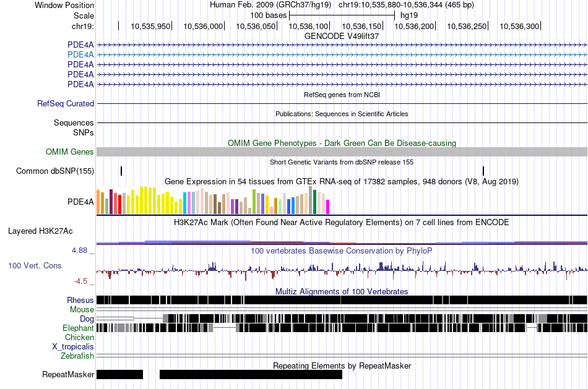Open the OMIM Genes track label
The image size is (588, 389).
[x=70, y=152]
